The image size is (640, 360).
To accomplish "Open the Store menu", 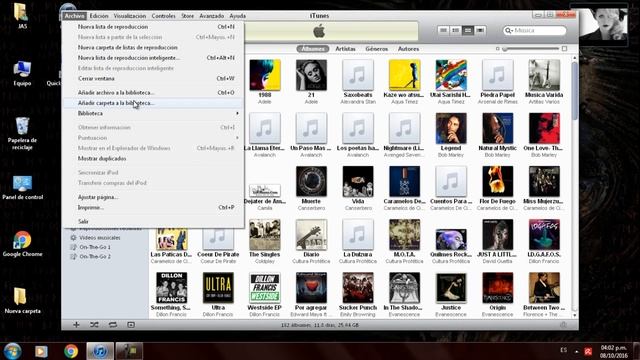I will 187,16.
